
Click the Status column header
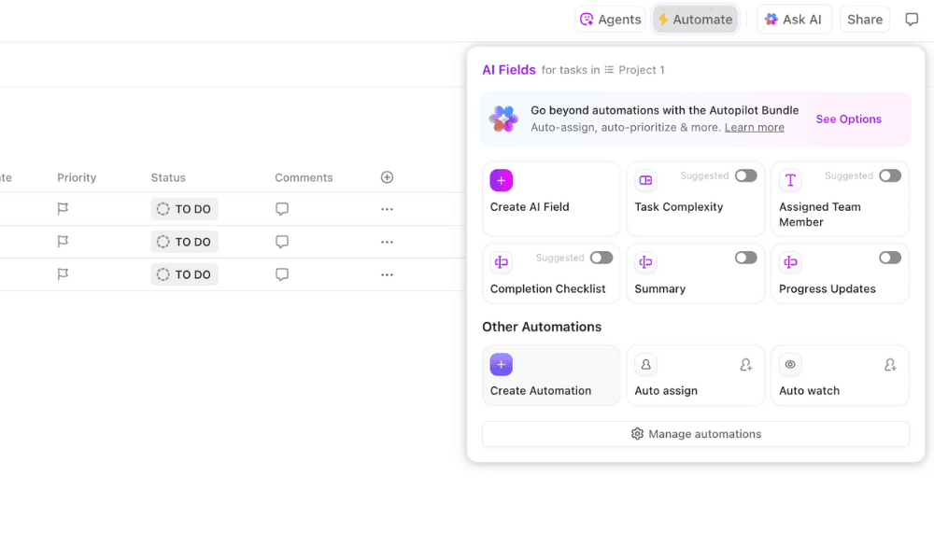pyautogui.click(x=168, y=177)
